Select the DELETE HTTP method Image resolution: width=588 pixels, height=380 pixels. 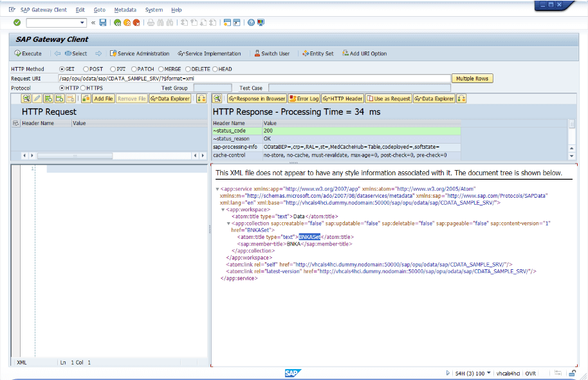pos(188,69)
